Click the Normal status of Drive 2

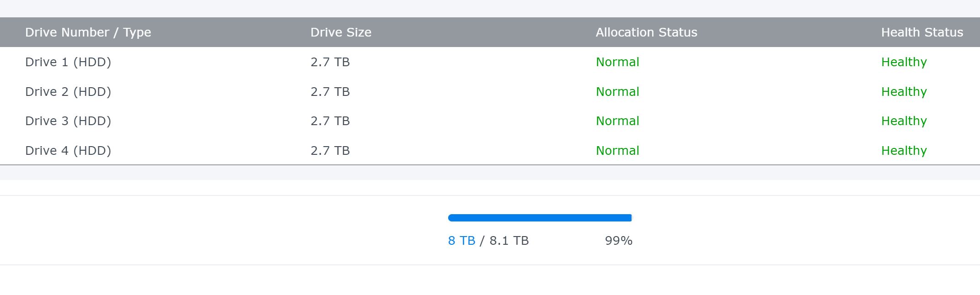pyautogui.click(x=617, y=91)
